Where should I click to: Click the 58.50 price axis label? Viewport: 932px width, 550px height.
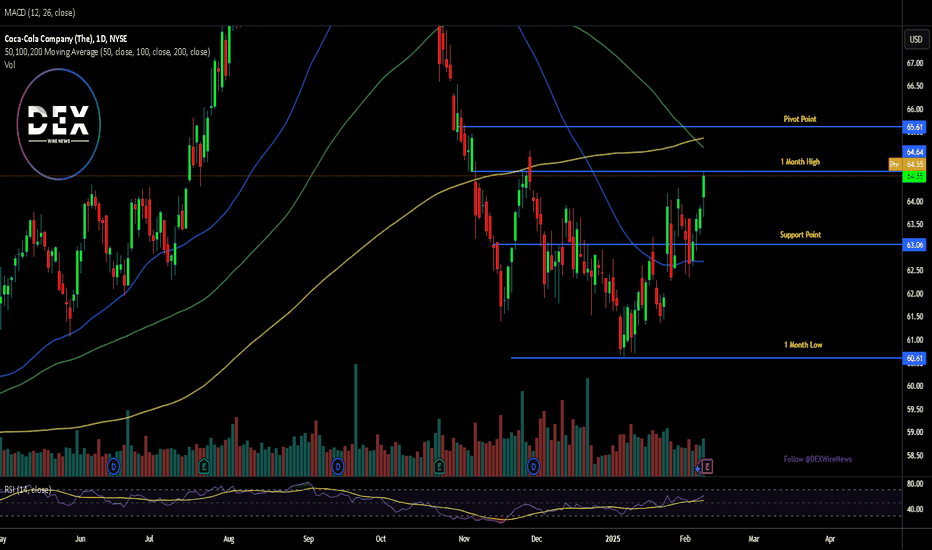[915, 455]
